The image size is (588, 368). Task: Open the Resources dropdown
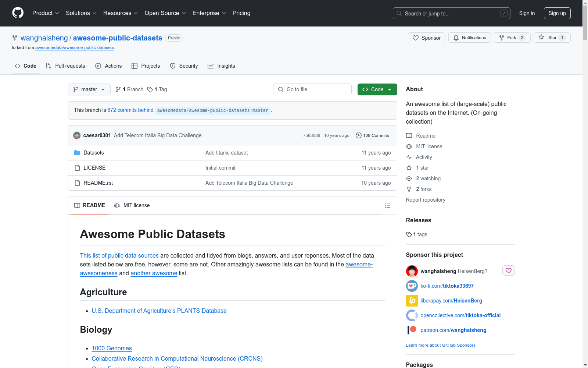121,13
